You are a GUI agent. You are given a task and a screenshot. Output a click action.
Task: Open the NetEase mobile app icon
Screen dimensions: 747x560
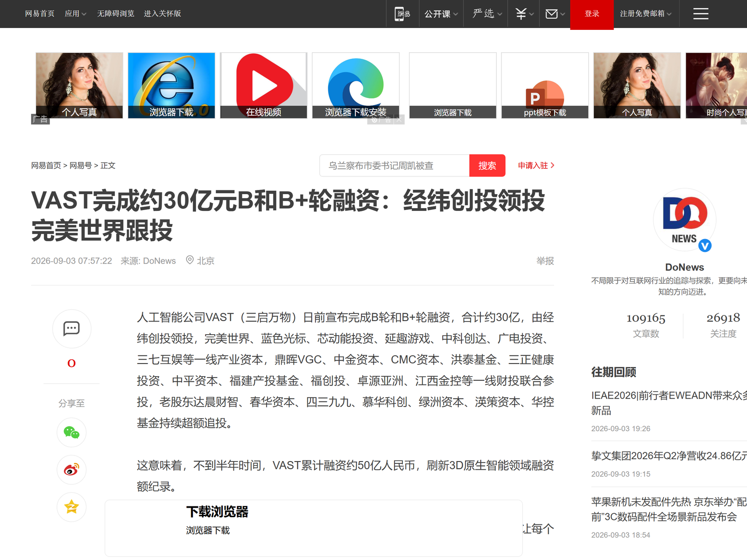click(402, 14)
